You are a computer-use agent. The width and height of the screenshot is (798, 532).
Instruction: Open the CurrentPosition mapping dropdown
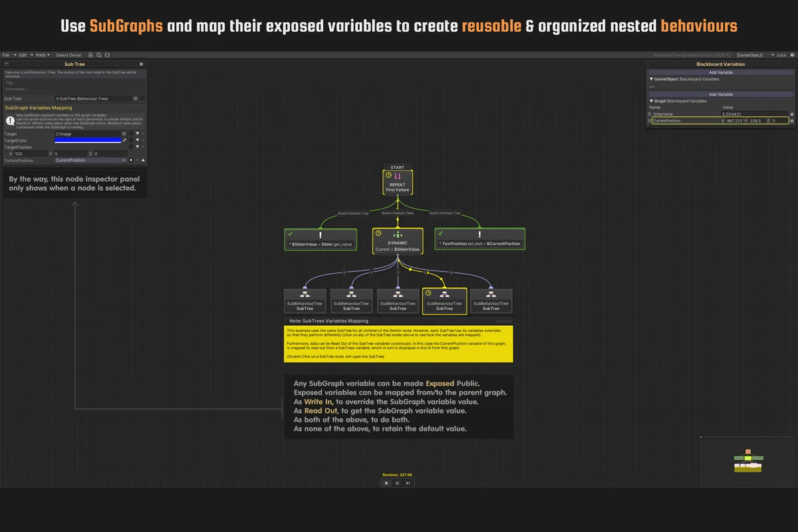click(90, 160)
